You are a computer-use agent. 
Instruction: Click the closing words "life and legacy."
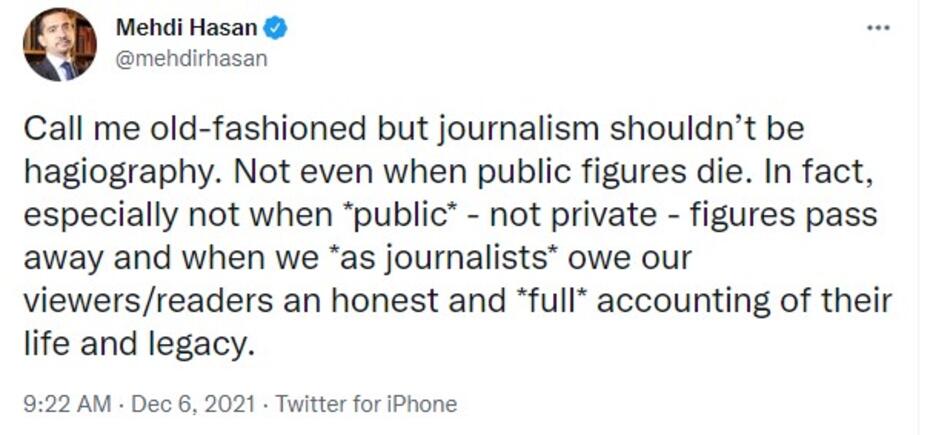(x=135, y=343)
